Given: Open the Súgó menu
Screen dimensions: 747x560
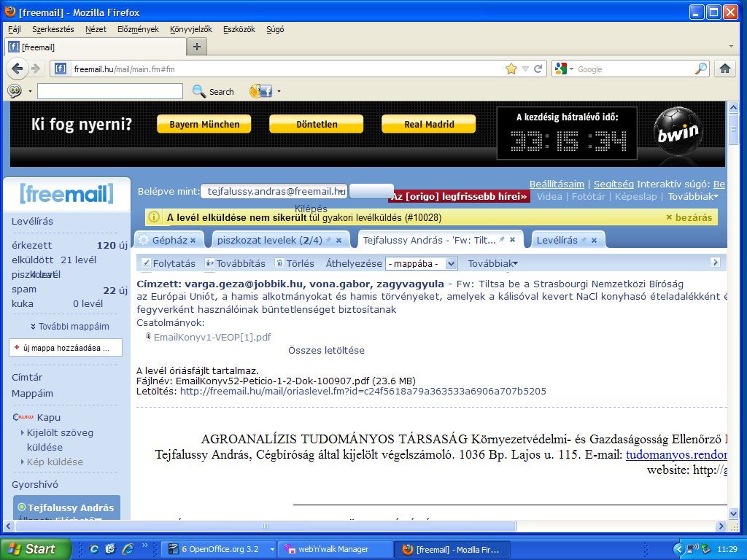Looking at the screenshot, I should (275, 29).
